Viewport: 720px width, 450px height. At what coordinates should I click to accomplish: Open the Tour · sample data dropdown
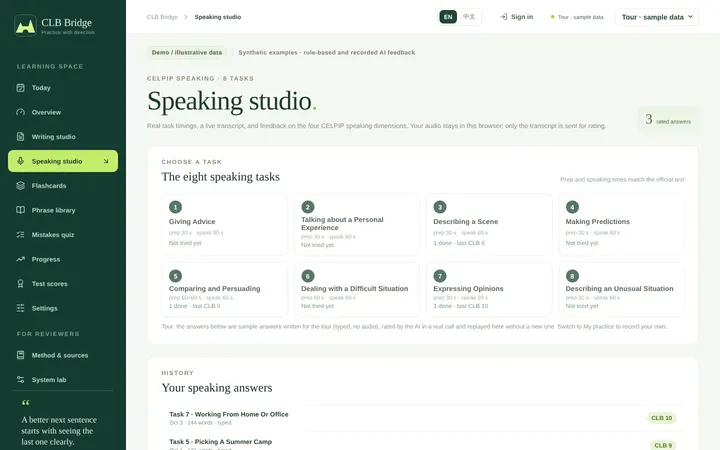pos(657,17)
